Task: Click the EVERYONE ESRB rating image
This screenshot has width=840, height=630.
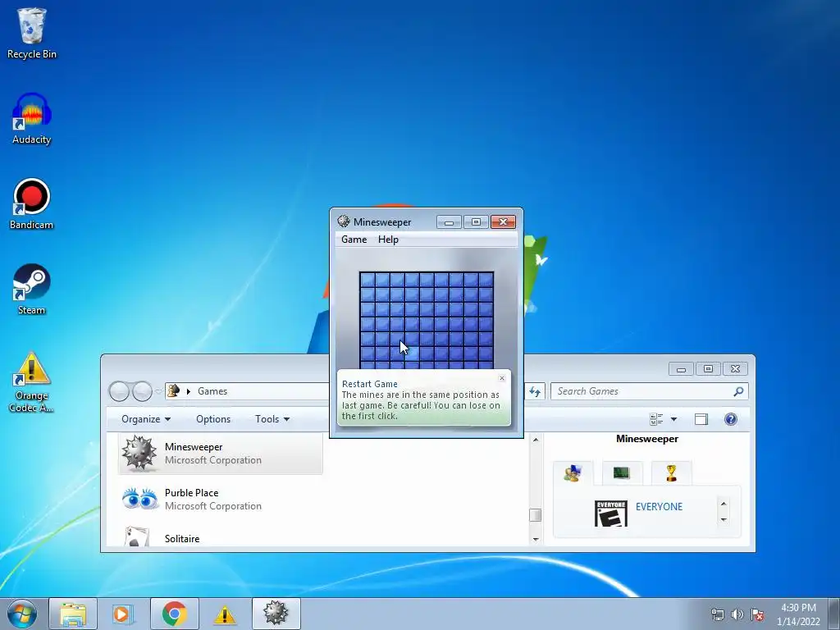Action: click(610, 514)
